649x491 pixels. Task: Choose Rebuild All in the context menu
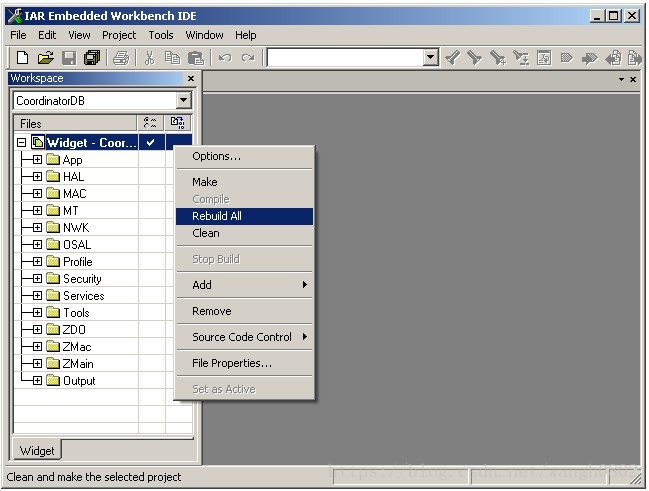pyautogui.click(x=245, y=216)
